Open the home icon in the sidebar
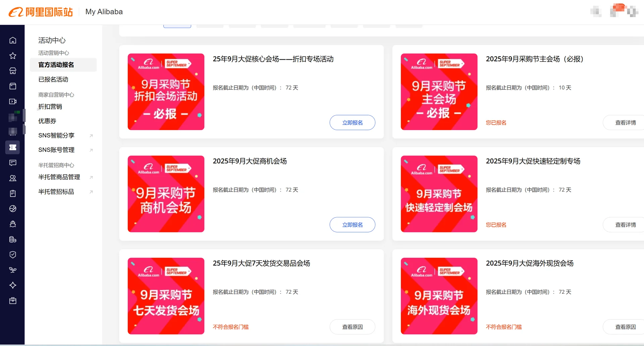Viewport: 644px width, 346px height. 12,40
